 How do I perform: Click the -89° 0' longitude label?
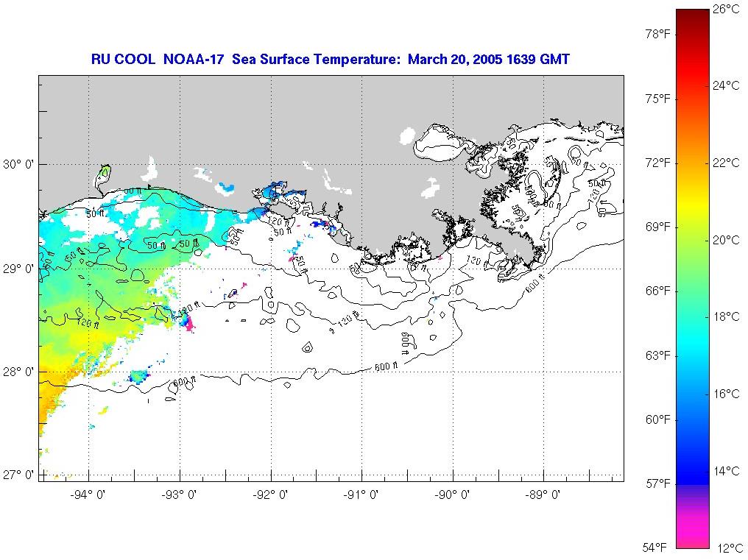click(543, 495)
